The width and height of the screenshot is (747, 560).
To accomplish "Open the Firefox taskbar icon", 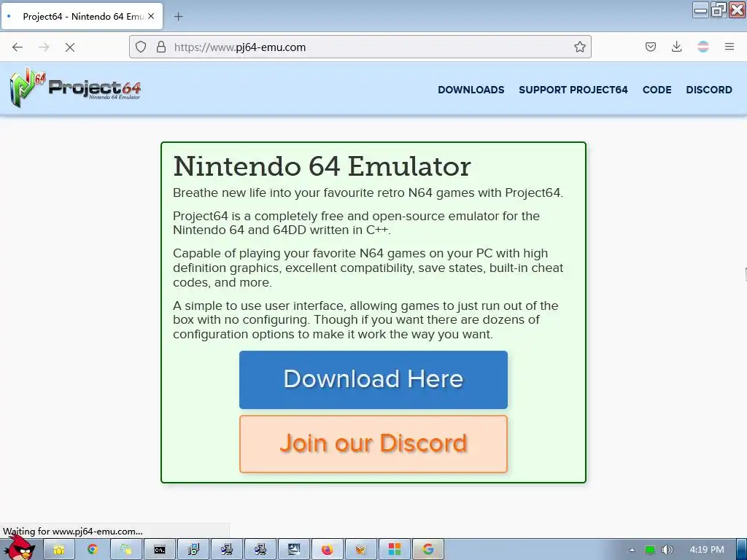I will coord(328,550).
